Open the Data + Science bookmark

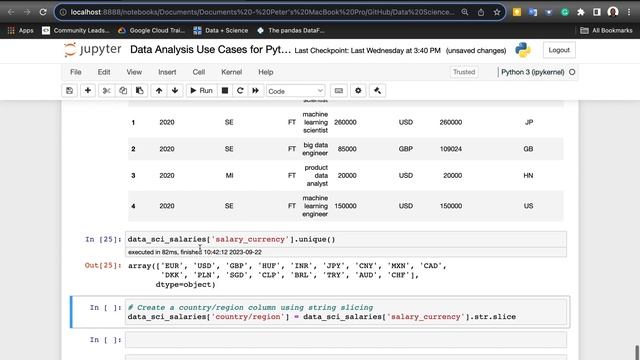221,30
